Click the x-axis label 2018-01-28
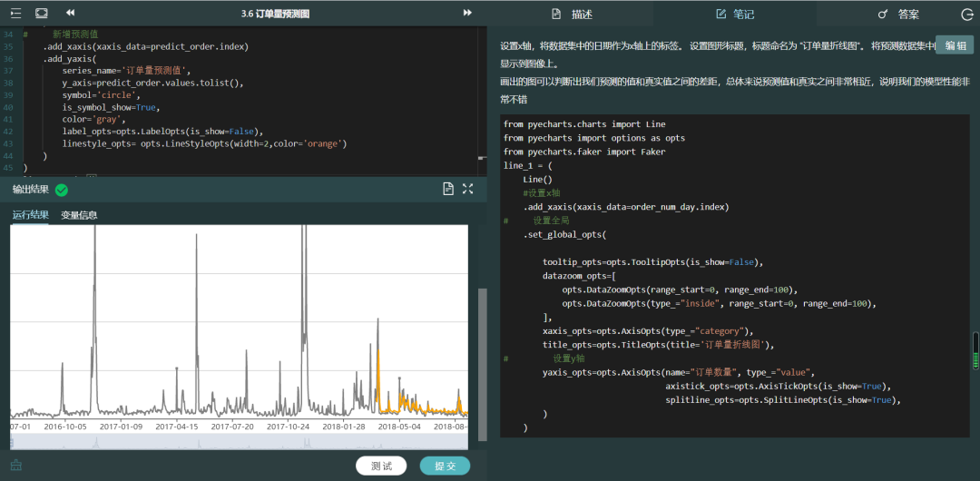This screenshot has height=481, width=980. [x=344, y=427]
